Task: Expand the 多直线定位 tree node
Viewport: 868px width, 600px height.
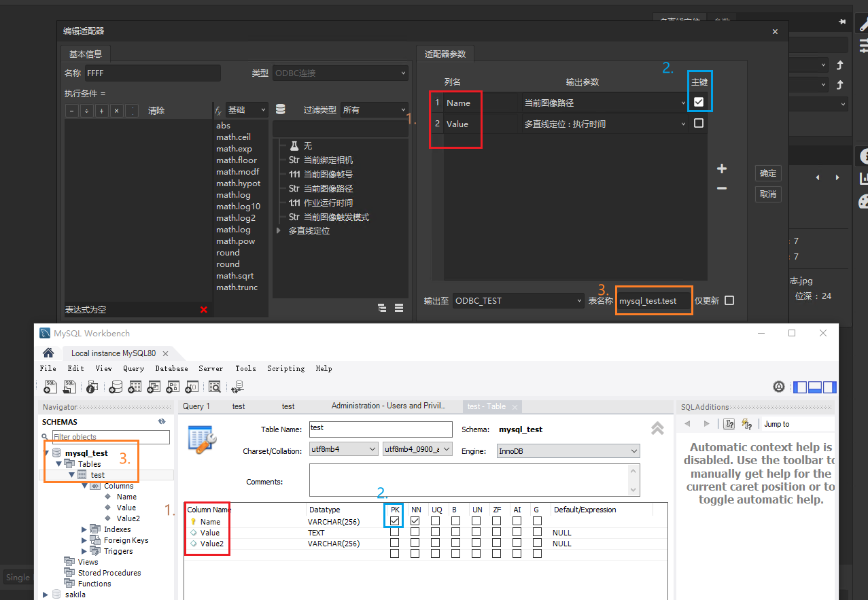Action: (x=278, y=231)
